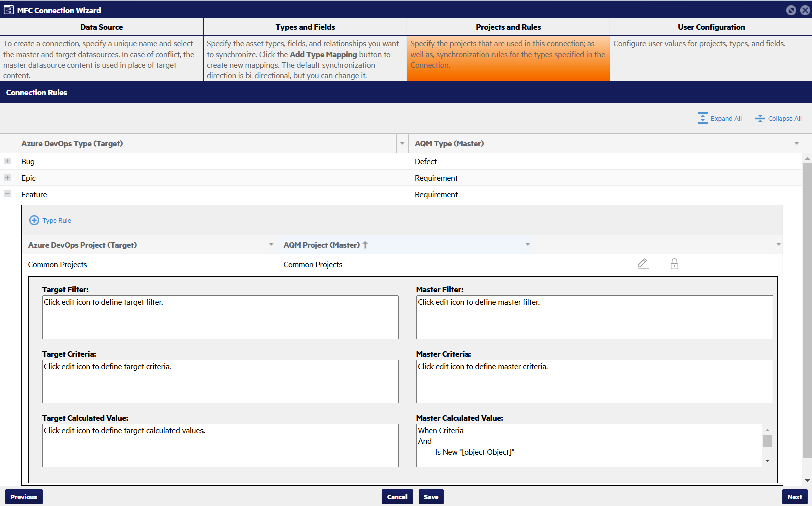Click the edit pencil for Common Projects rule

[643, 264]
